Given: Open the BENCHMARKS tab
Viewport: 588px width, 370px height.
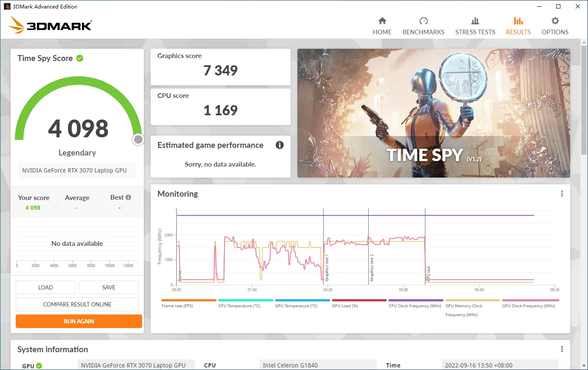Looking at the screenshot, I should pos(423,32).
